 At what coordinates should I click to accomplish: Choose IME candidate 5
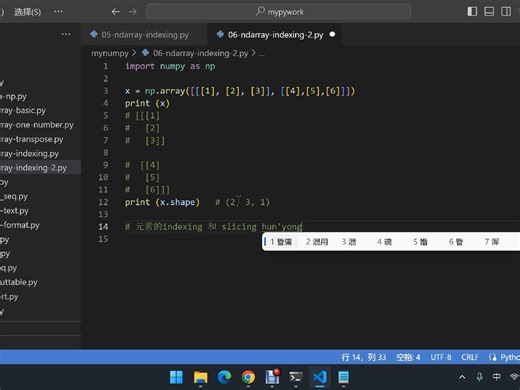(x=420, y=242)
